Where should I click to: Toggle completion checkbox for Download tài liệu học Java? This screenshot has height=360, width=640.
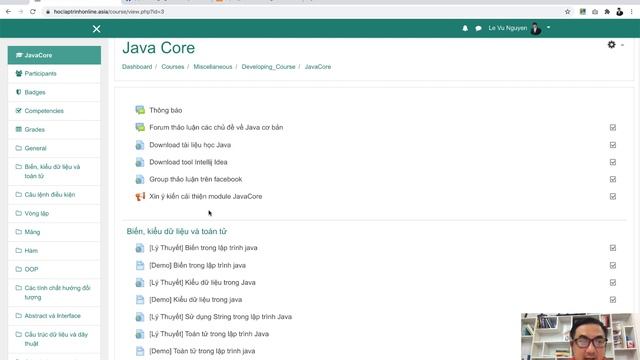point(613,145)
